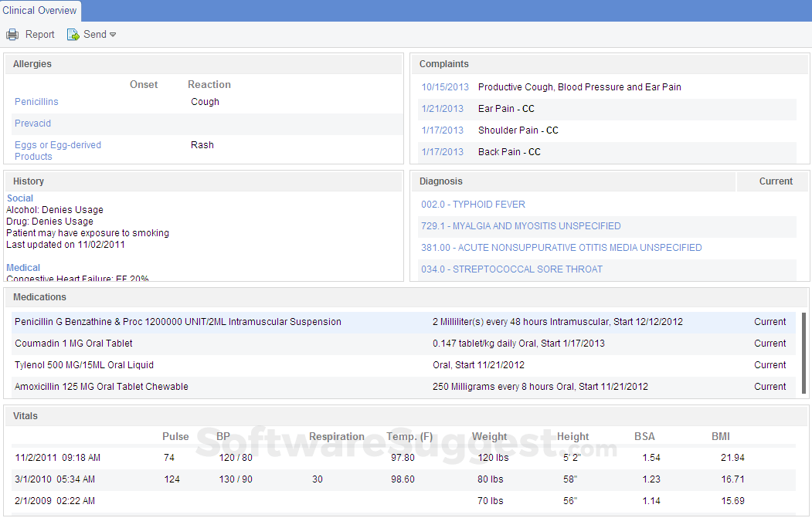
Task: Click the Send document icon
Action: tap(73, 35)
